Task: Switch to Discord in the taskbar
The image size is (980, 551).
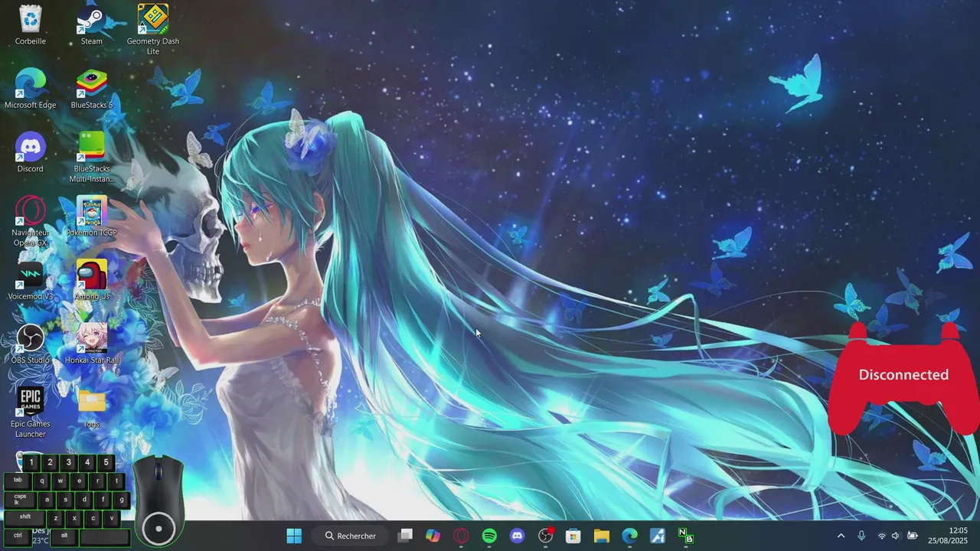Action: (x=518, y=536)
